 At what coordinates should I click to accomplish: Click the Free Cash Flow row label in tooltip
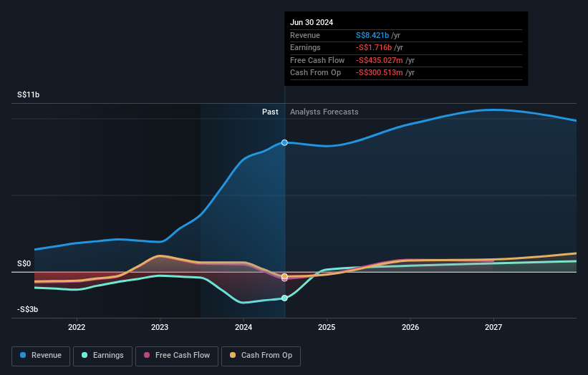tap(317, 60)
